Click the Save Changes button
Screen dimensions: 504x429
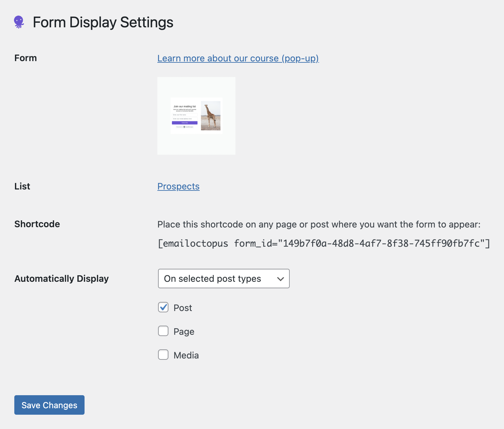pyautogui.click(x=49, y=405)
